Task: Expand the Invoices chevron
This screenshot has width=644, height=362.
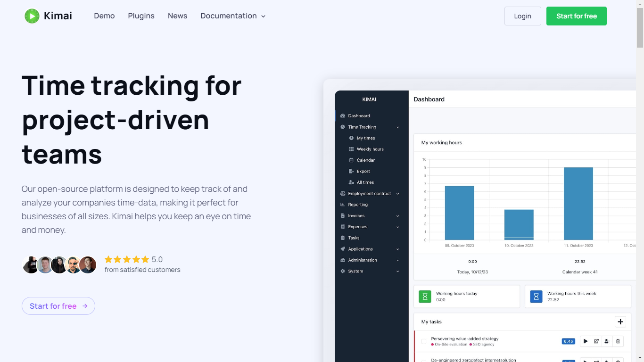Action: (398, 216)
